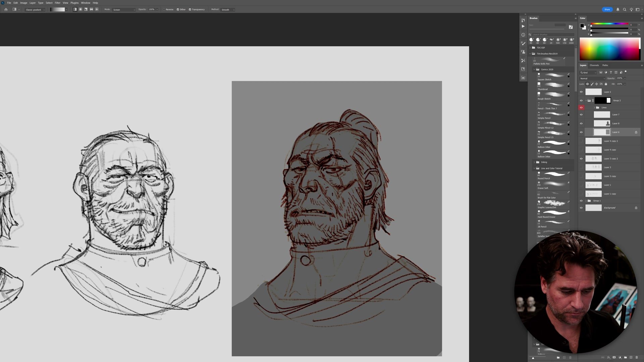Toggle visibility of the Lines group
The width and height of the screenshot is (644, 362).
(581, 108)
